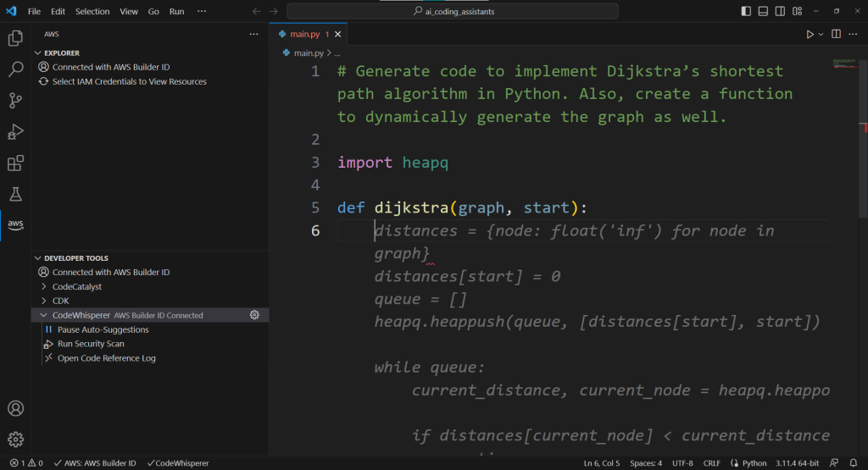Image resolution: width=868 pixels, height=470 pixels.
Task: Open Customize Layout icon
Action: pyautogui.click(x=797, y=11)
